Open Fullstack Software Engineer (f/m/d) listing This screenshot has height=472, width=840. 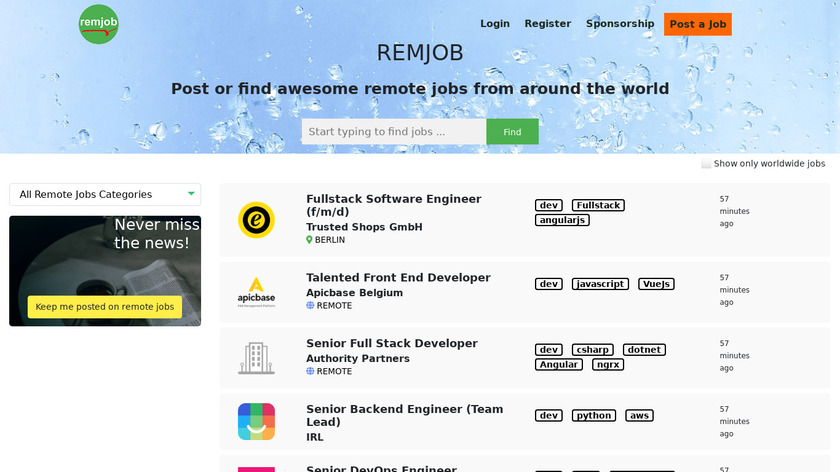click(x=394, y=205)
